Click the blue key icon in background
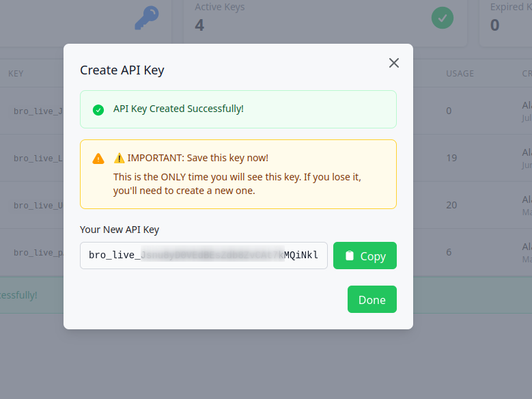 (x=147, y=18)
